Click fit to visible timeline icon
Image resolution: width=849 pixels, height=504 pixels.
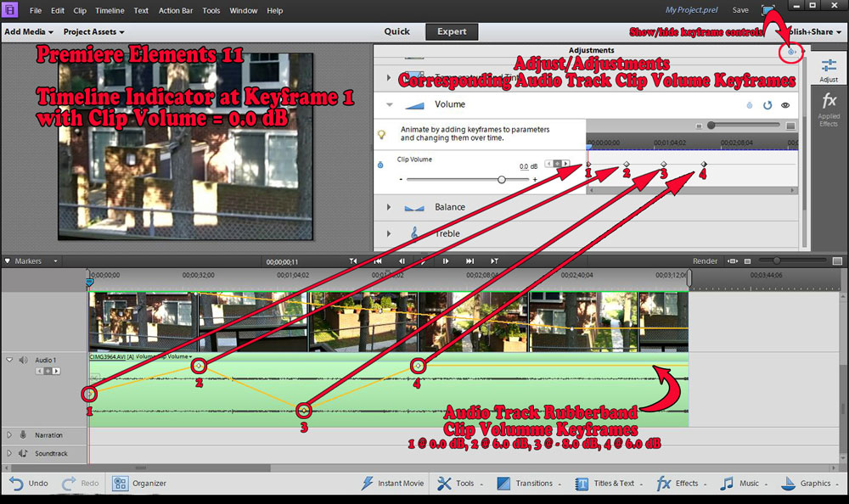coord(733,261)
